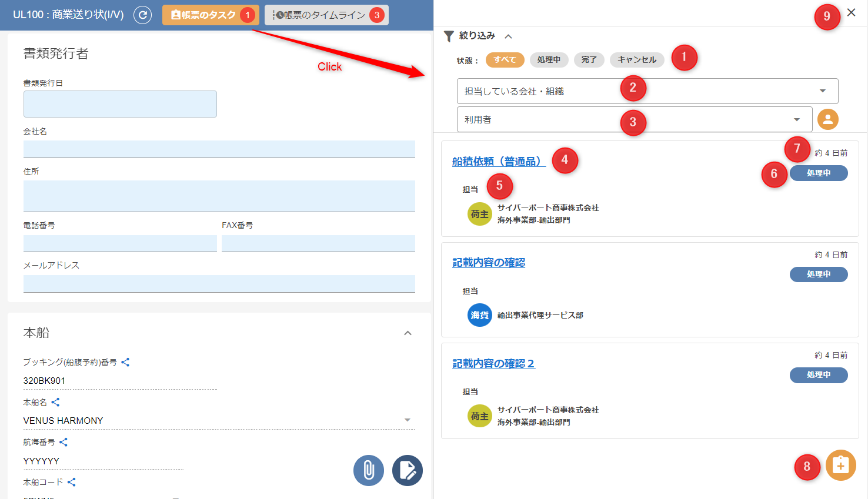The width and height of the screenshot is (868, 499).
Task: Open the 帳票のタイムライン tab
Action: click(x=326, y=15)
